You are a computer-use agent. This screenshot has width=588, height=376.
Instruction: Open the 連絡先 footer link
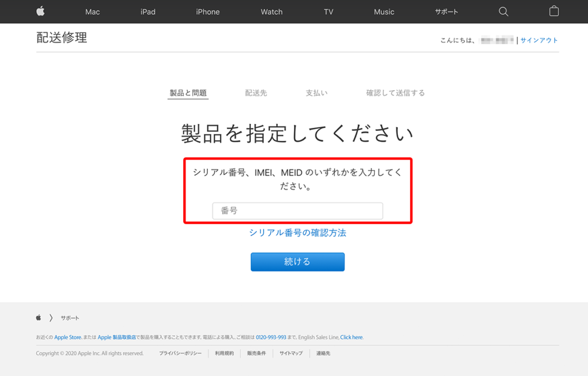(x=323, y=353)
